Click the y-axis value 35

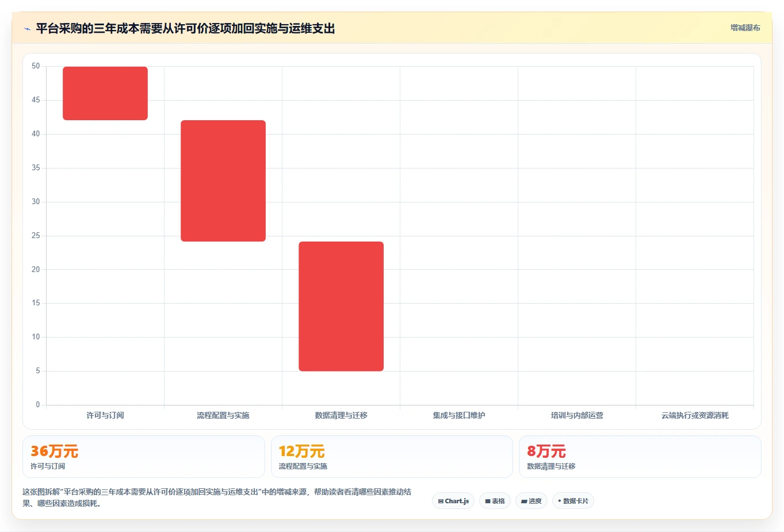pyautogui.click(x=36, y=168)
